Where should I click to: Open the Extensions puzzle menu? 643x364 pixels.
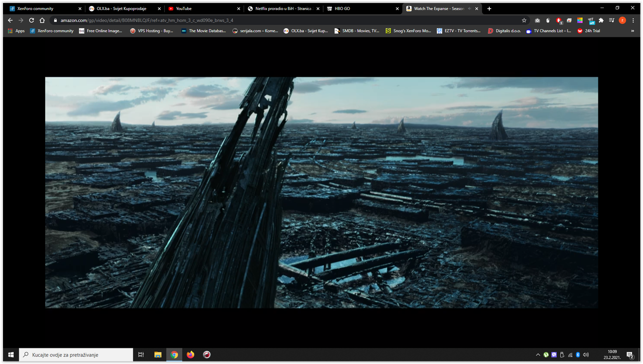[x=601, y=20]
